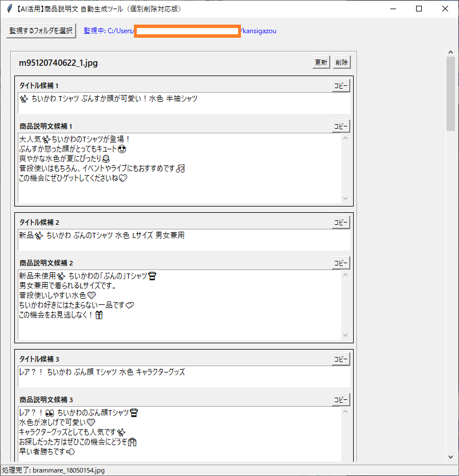Click into the タイトル候補 3 text field
Screen dimensions: 459x476
pyautogui.click(x=184, y=376)
